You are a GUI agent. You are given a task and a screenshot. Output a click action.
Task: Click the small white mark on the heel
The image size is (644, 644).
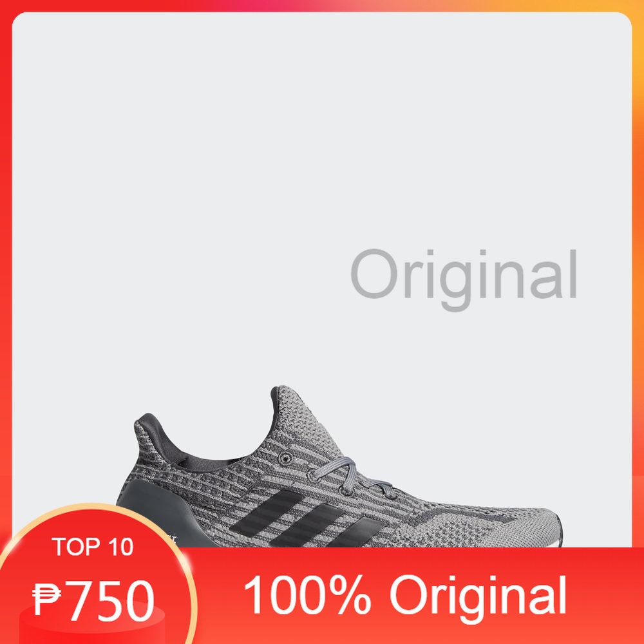click(173, 538)
